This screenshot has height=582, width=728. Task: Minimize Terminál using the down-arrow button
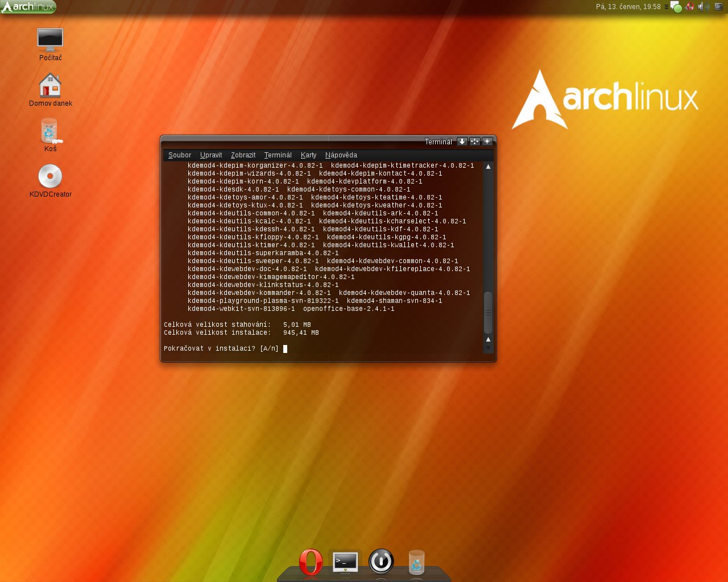pyautogui.click(x=462, y=142)
